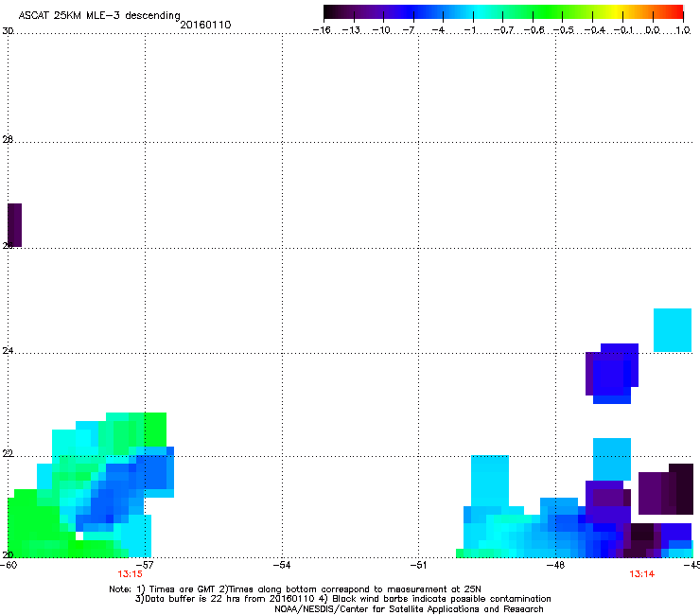This screenshot has width=700, height=615.
Task: Click the colorbar label -16
Action: (x=322, y=30)
